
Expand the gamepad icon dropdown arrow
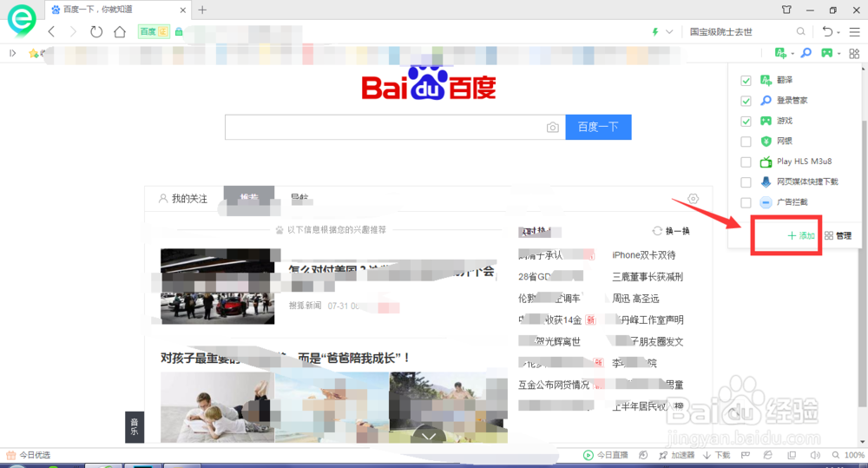click(x=839, y=54)
